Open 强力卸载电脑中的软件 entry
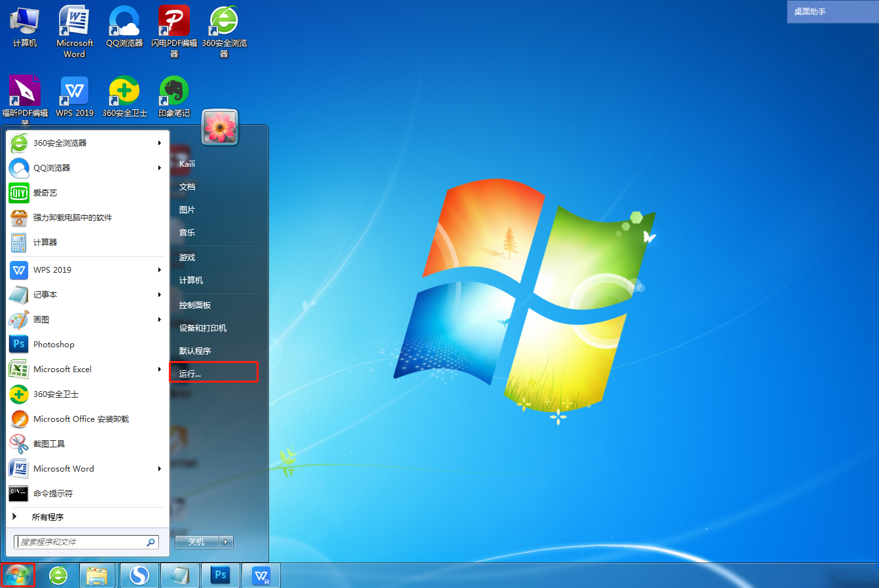 click(88, 217)
